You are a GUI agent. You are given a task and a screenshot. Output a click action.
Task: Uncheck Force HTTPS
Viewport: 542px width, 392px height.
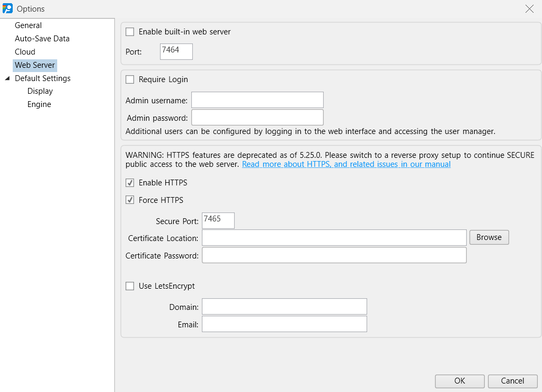[130, 200]
